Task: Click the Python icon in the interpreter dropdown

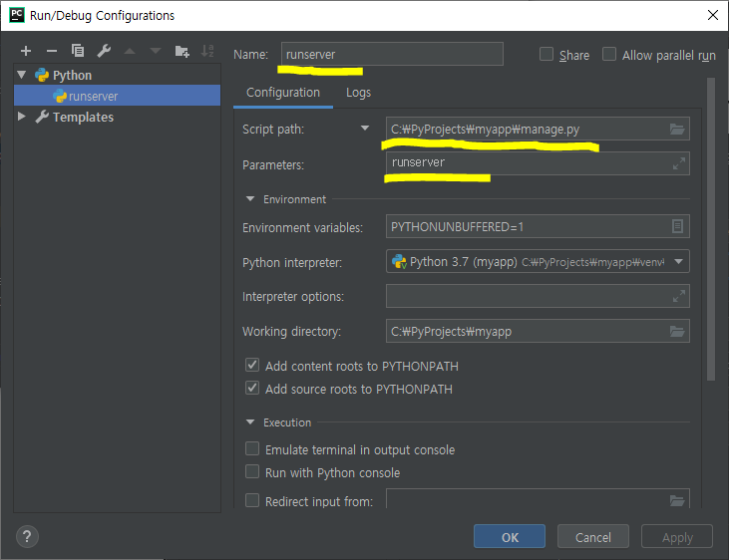Action: (x=399, y=262)
